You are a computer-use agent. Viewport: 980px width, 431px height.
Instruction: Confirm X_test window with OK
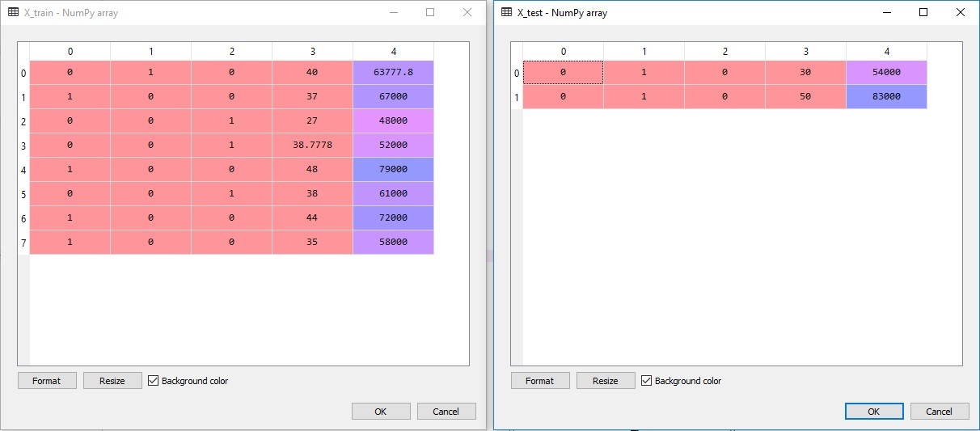(x=874, y=411)
